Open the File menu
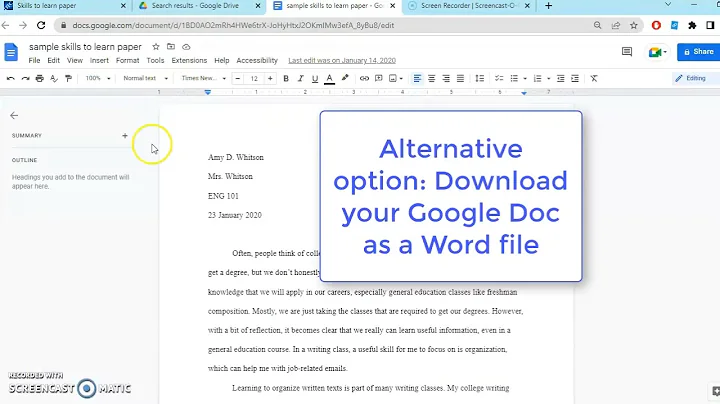This screenshot has width=720, height=404. [x=34, y=61]
